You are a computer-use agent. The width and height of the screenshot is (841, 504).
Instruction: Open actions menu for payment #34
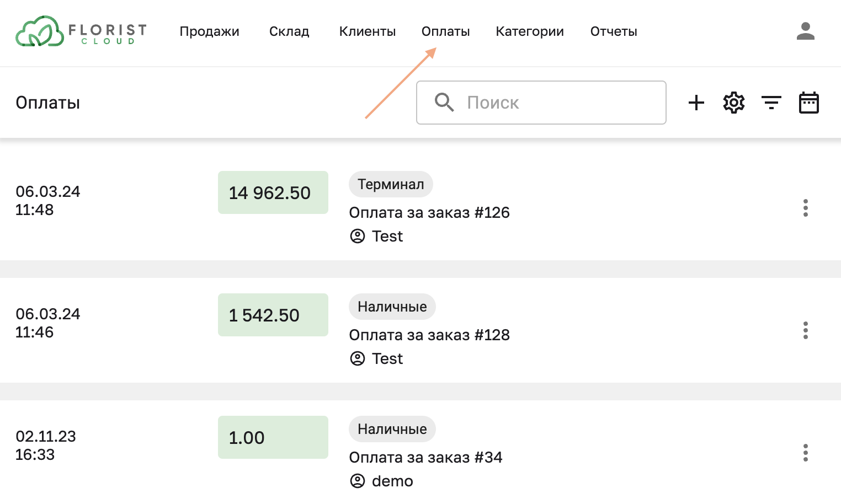tap(805, 453)
